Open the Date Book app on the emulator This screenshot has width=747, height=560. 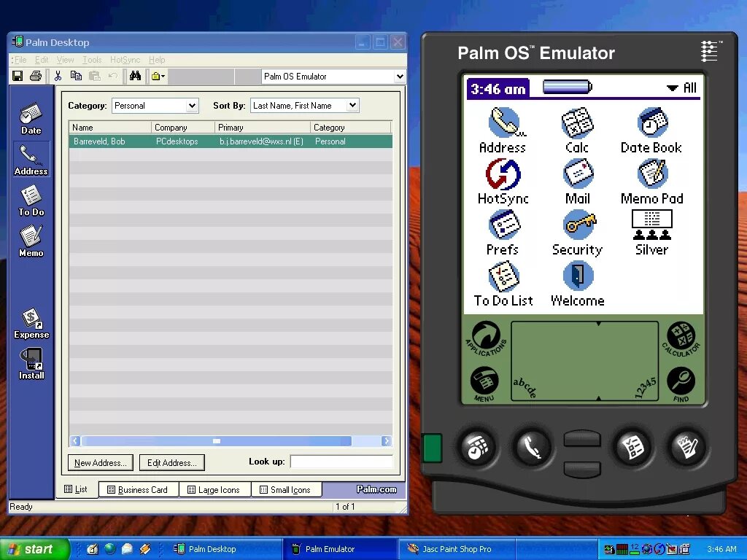pos(651,130)
